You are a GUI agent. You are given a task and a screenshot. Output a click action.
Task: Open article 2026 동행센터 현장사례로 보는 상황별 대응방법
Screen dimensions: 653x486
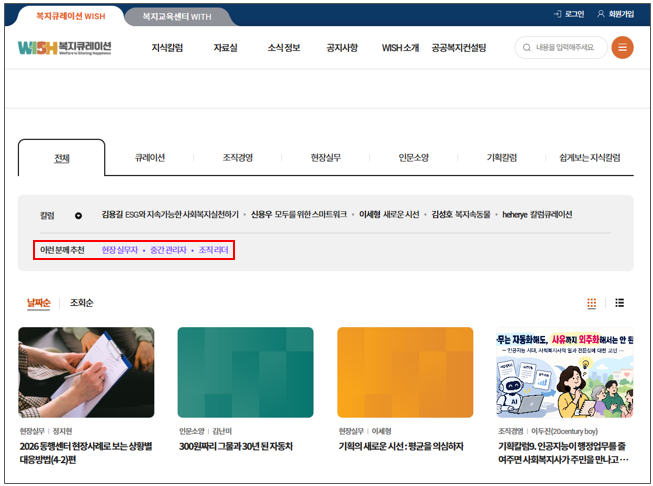coord(86,453)
